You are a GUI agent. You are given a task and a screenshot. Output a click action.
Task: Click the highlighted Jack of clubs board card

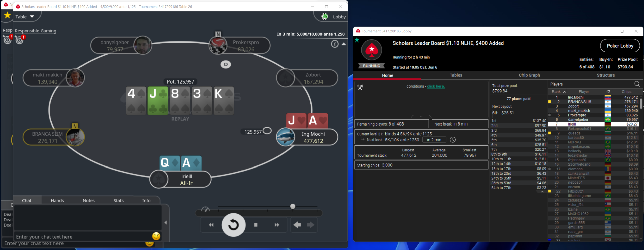158,101
